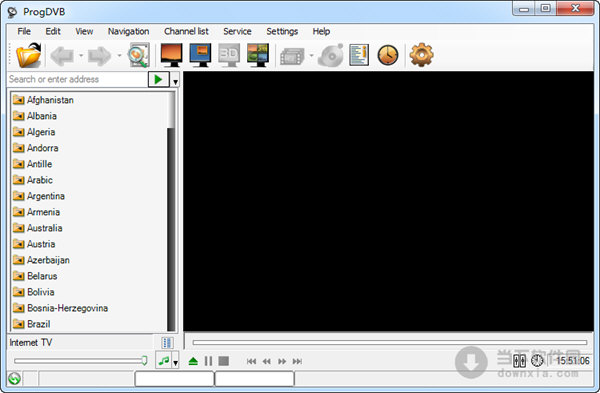The image size is (600, 393).
Task: Open settings via the gear icon
Action: coord(421,55)
